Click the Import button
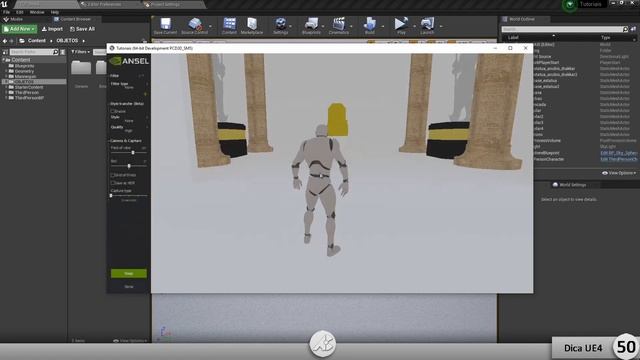The height and width of the screenshot is (360, 640). point(52,29)
